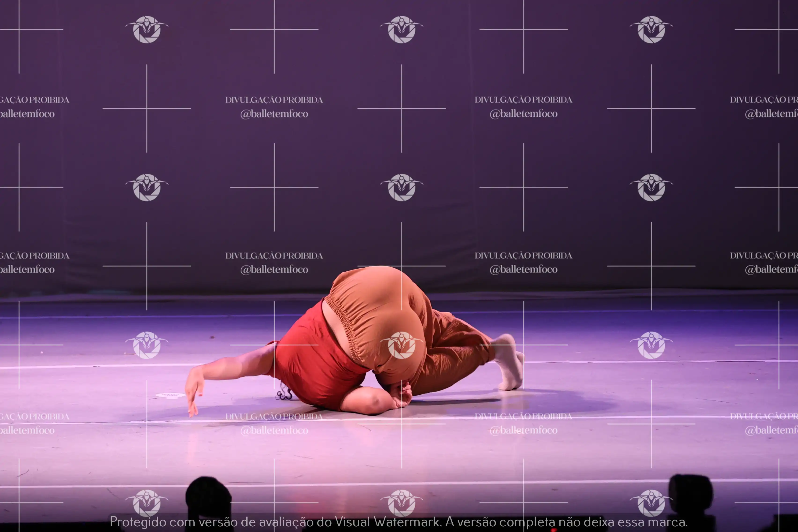This screenshot has height=532, width=798.
Task: Click the crosshair watermark touching the dancer's raised hips
Action: pyautogui.click(x=401, y=266)
